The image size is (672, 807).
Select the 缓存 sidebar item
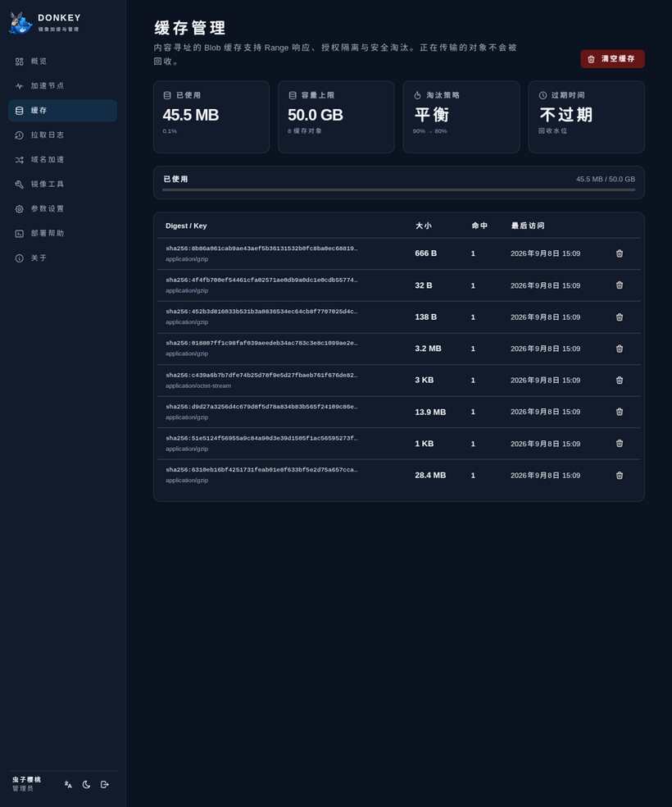(63, 111)
